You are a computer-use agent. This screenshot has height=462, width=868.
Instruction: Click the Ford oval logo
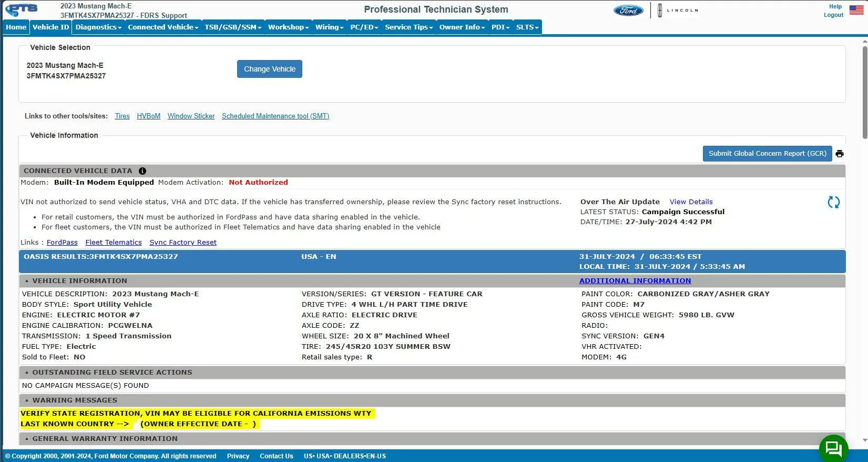point(628,10)
